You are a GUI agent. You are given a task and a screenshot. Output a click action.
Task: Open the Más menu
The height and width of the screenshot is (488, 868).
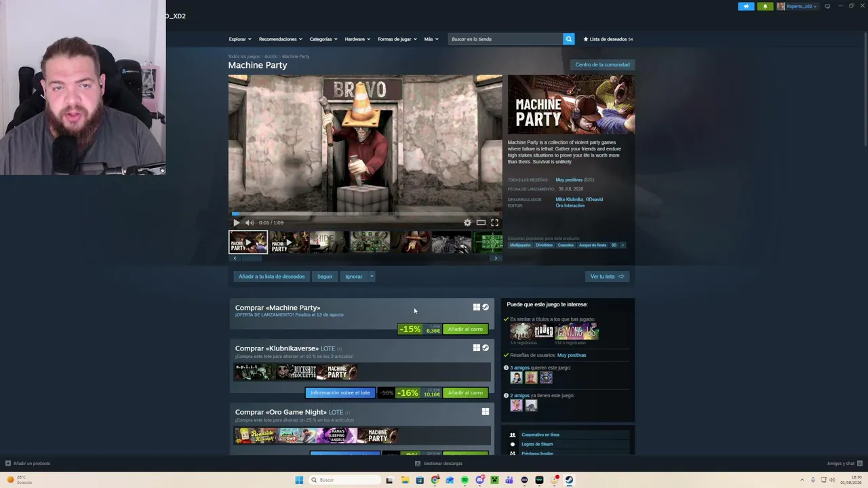coord(431,39)
